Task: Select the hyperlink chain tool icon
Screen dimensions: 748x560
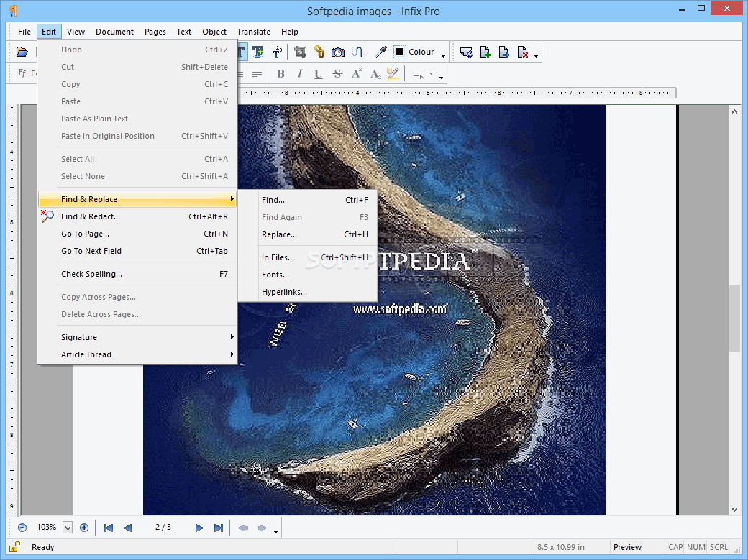Action: [319, 52]
